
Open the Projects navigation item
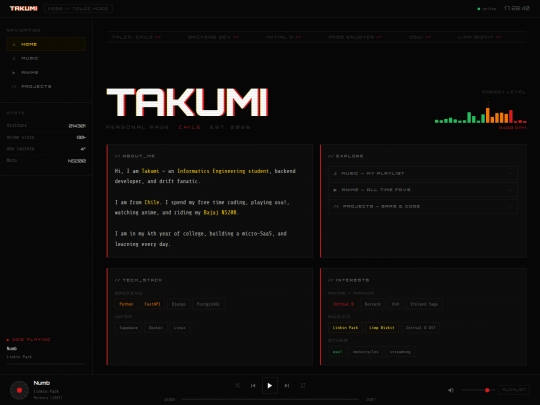click(x=46, y=86)
